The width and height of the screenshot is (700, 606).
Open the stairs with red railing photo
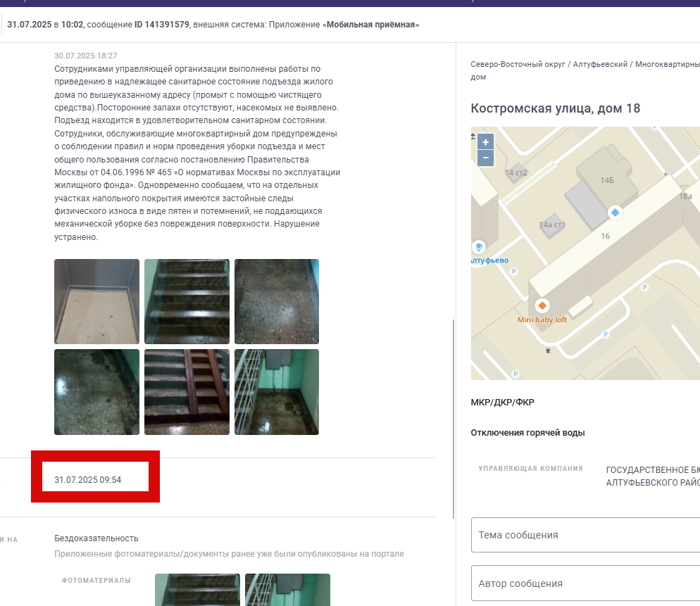coord(187,392)
